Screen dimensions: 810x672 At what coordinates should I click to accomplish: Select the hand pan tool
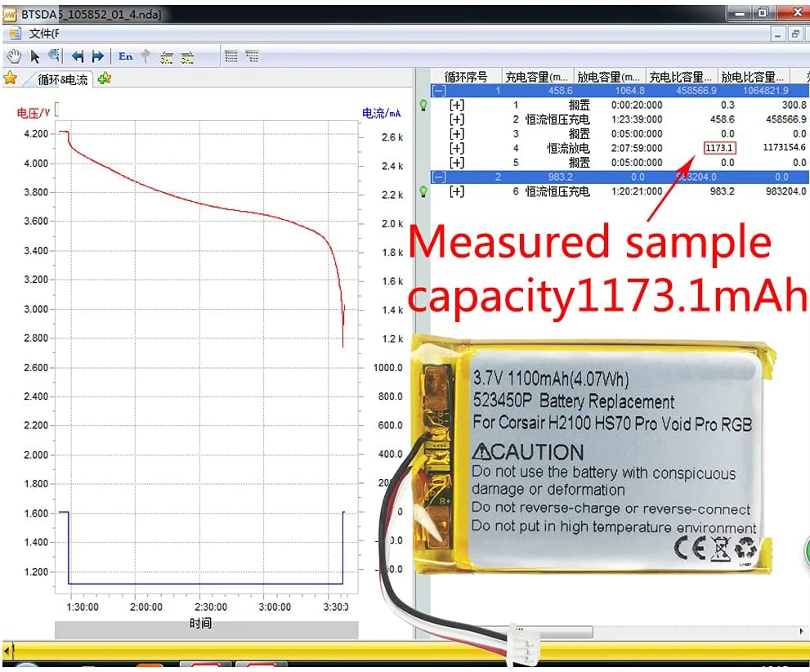(x=14, y=56)
